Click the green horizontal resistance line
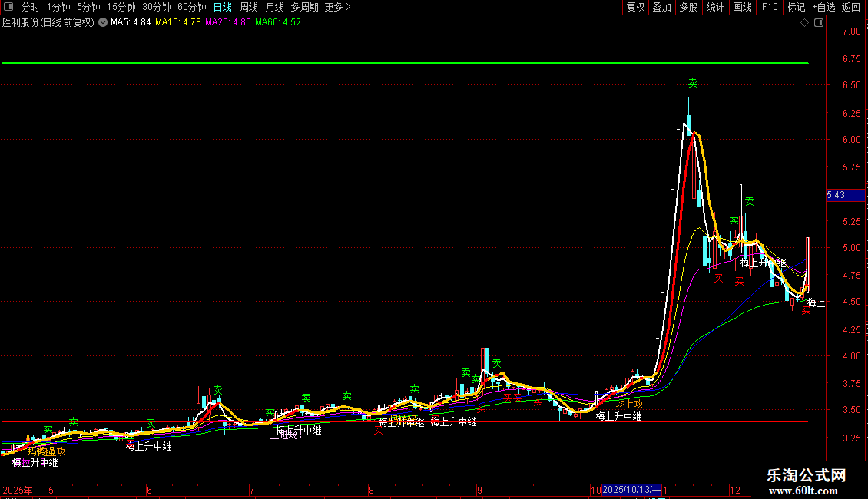Screen dimensions: 868x499 (406, 64)
